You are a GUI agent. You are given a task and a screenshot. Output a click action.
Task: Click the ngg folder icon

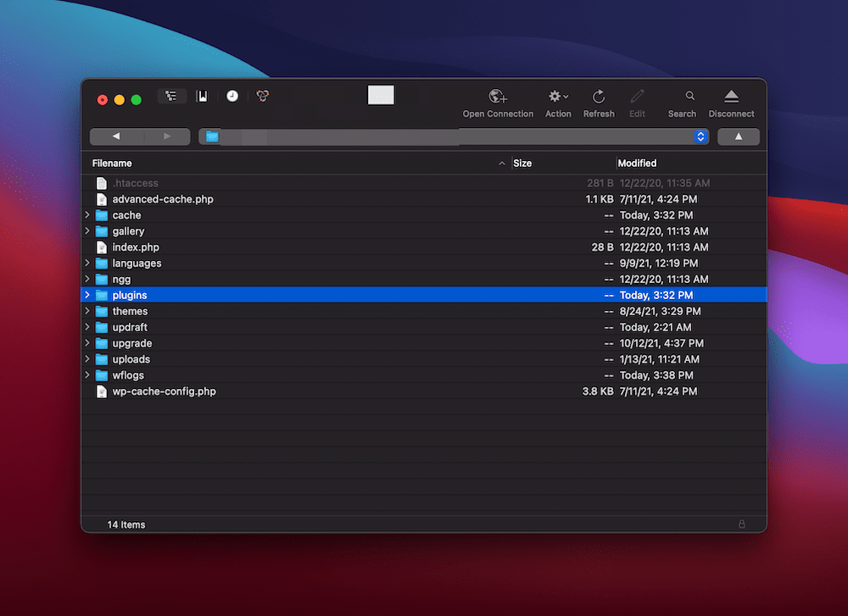tap(101, 280)
